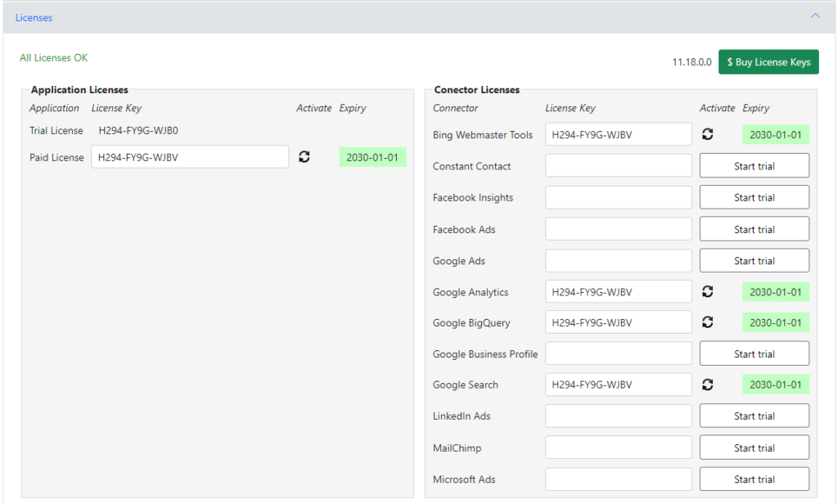Refresh the Bing Webmaster Tools license activation
This screenshot has width=838, height=504.
click(x=707, y=133)
